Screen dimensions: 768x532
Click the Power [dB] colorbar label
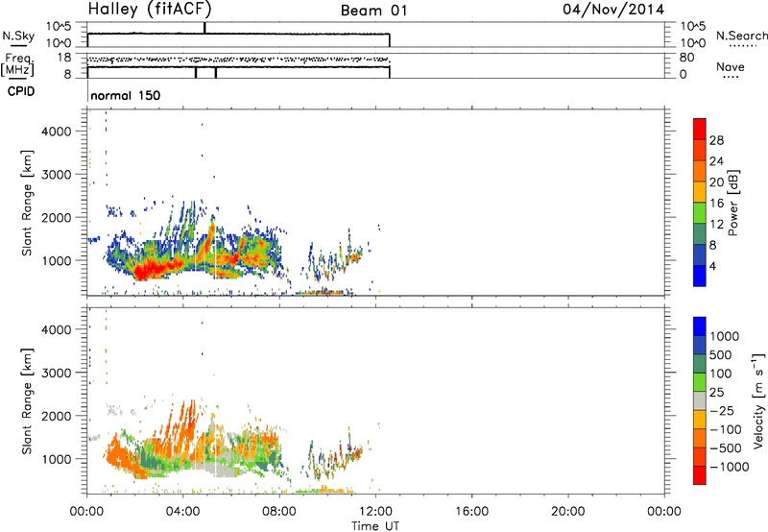pos(732,203)
